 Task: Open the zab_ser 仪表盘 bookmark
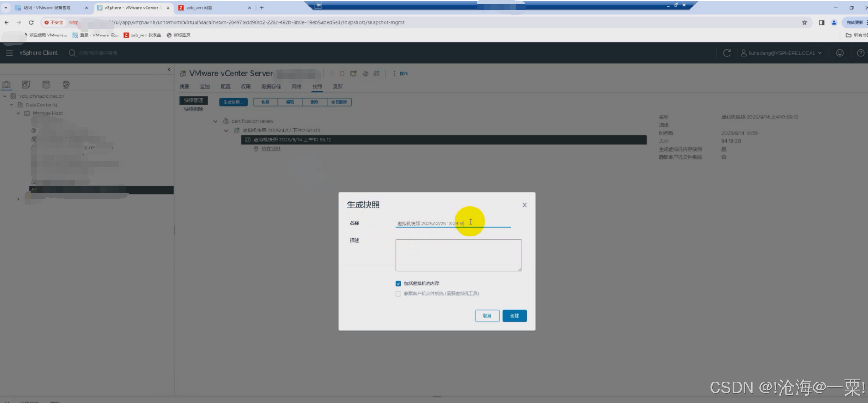(x=142, y=35)
